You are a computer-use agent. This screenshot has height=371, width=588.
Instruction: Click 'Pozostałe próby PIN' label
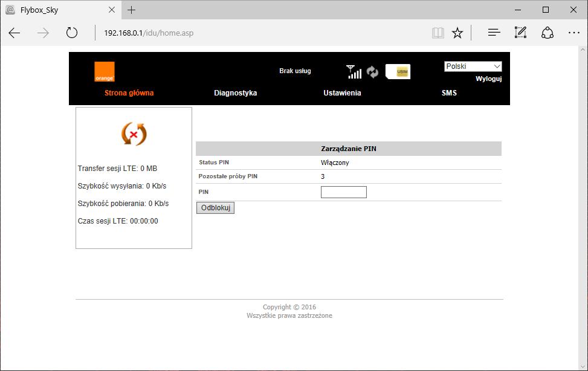(x=228, y=176)
